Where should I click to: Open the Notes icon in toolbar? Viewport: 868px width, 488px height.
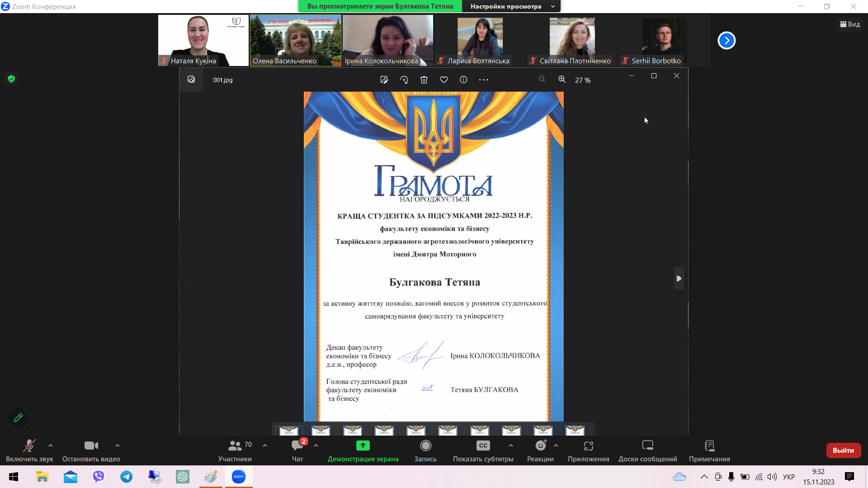[709, 446]
